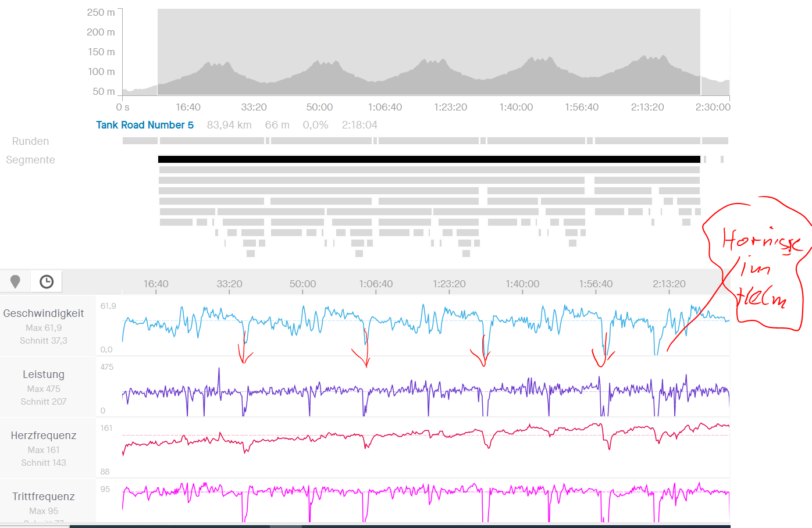The height and width of the screenshot is (528, 812).
Task: Select the Herzfrequenz metric panel
Action: click(44, 448)
